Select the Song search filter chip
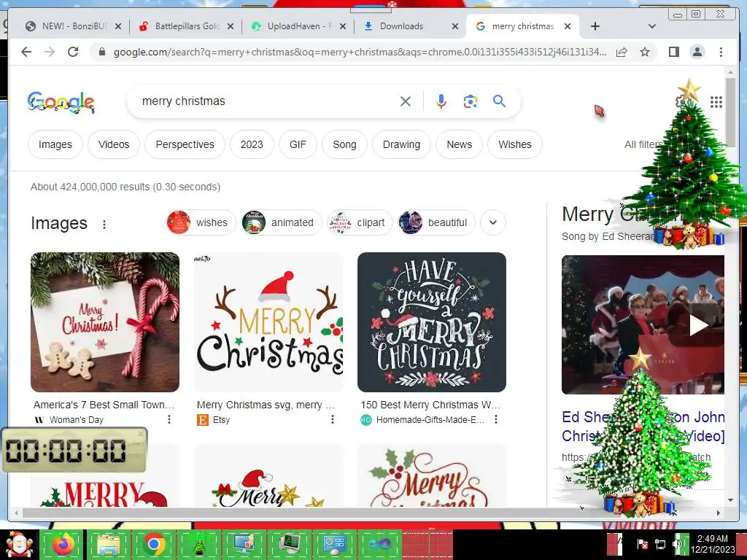 click(x=344, y=144)
